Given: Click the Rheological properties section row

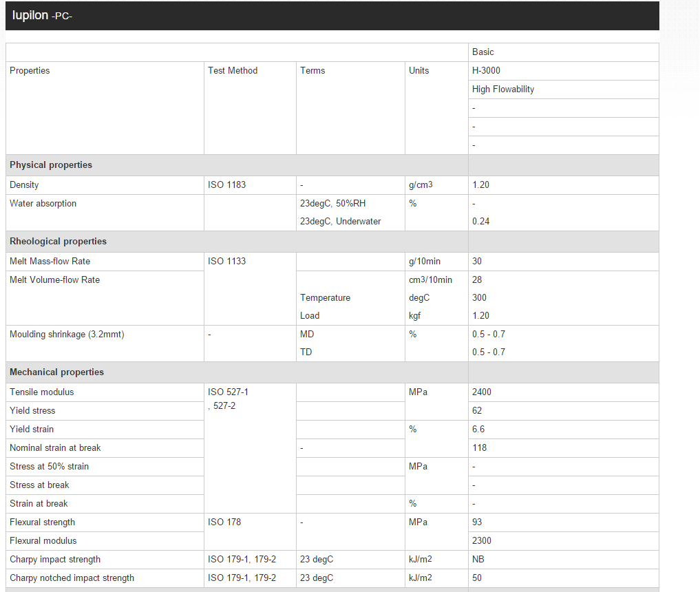Looking at the screenshot, I should coord(59,242).
